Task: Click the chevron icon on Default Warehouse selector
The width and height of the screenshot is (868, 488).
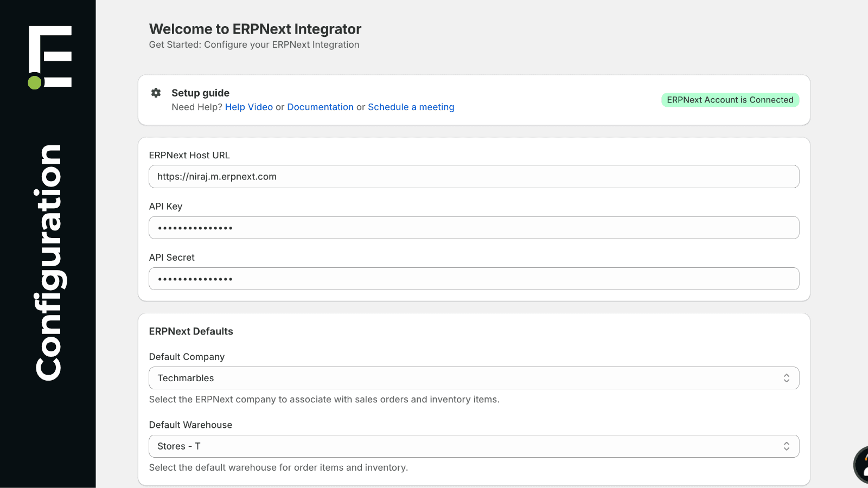Action: 787,446
